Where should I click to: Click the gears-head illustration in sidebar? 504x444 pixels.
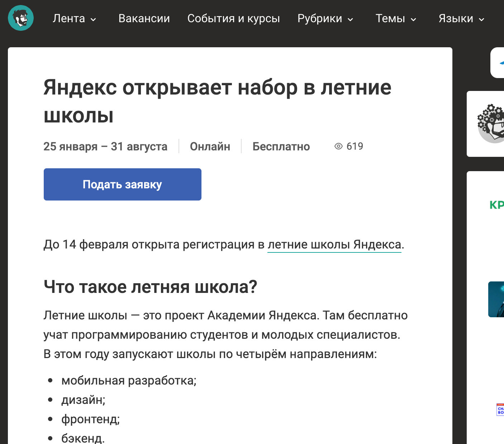(491, 124)
